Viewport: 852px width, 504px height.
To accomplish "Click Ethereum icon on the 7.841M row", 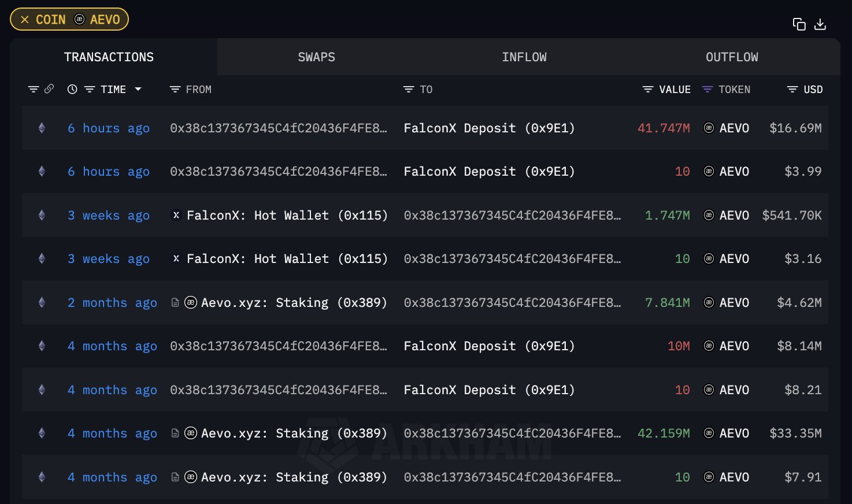I will point(42,302).
